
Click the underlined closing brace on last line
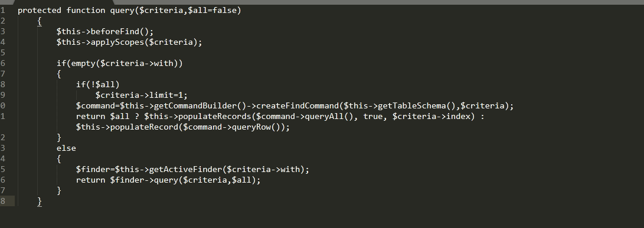(x=40, y=201)
